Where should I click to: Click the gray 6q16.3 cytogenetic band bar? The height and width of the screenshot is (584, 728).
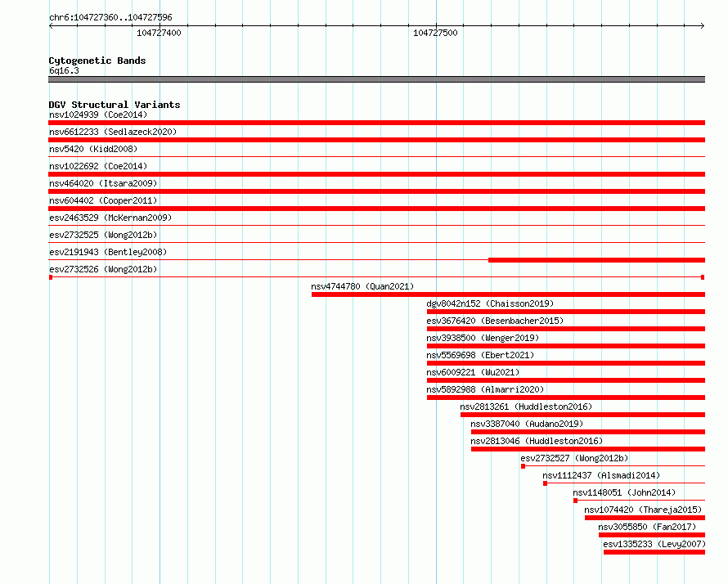[x=376, y=79]
